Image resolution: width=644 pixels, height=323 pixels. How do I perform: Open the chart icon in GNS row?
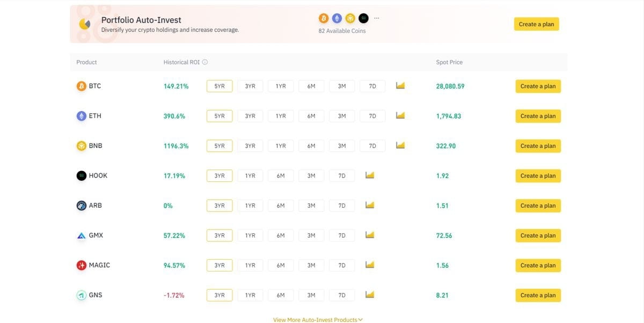click(x=370, y=295)
